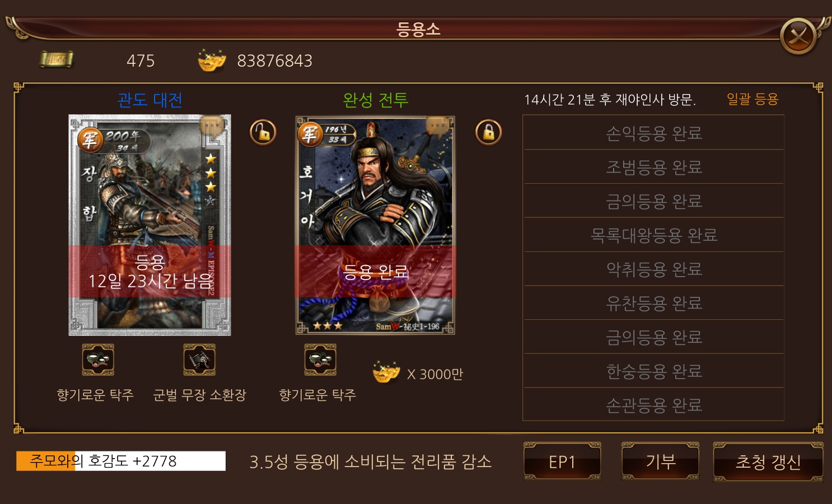Select the 완성 전투 heading
Screen dimensions: 832x504
(375, 100)
